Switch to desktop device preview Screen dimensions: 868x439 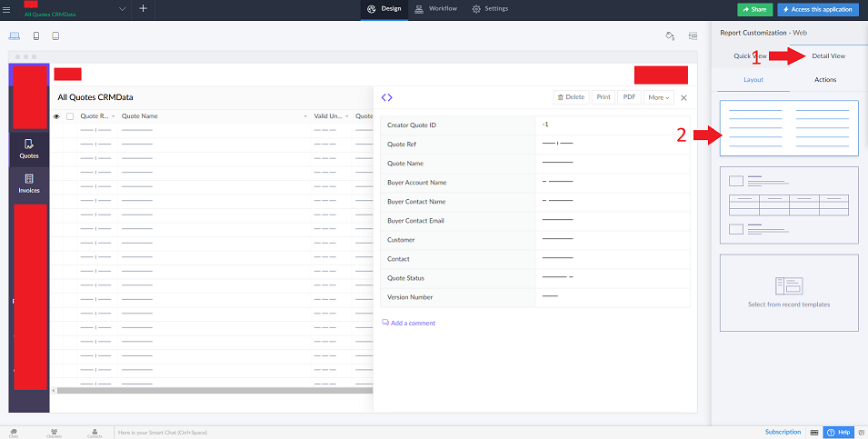tap(15, 36)
